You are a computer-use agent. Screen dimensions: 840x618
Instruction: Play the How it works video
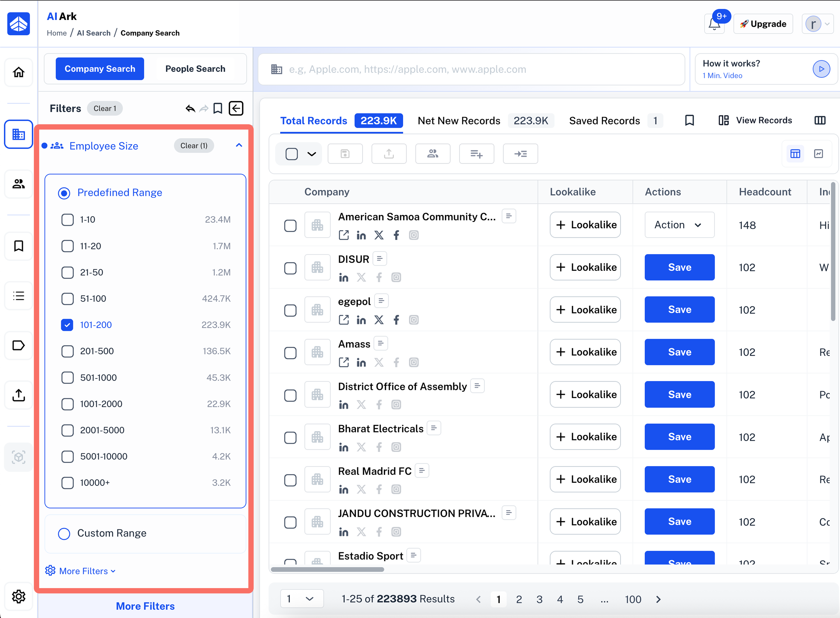click(821, 69)
